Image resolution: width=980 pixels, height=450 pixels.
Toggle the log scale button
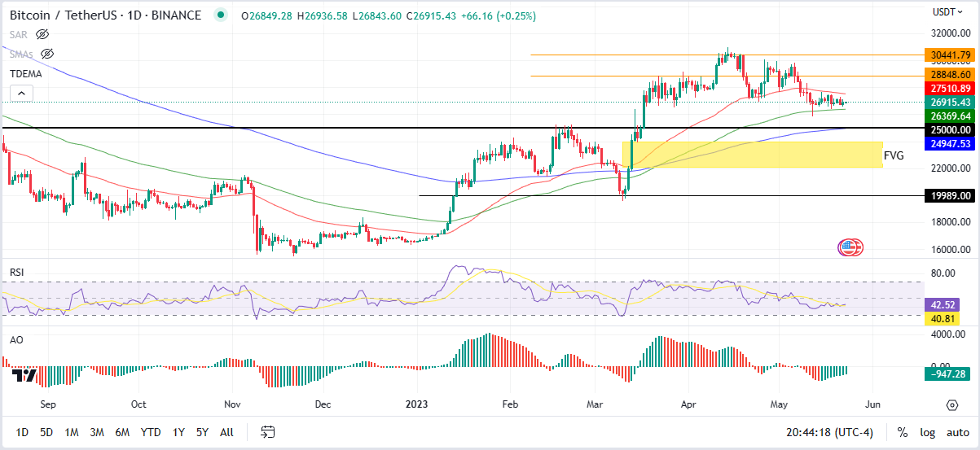click(928, 432)
